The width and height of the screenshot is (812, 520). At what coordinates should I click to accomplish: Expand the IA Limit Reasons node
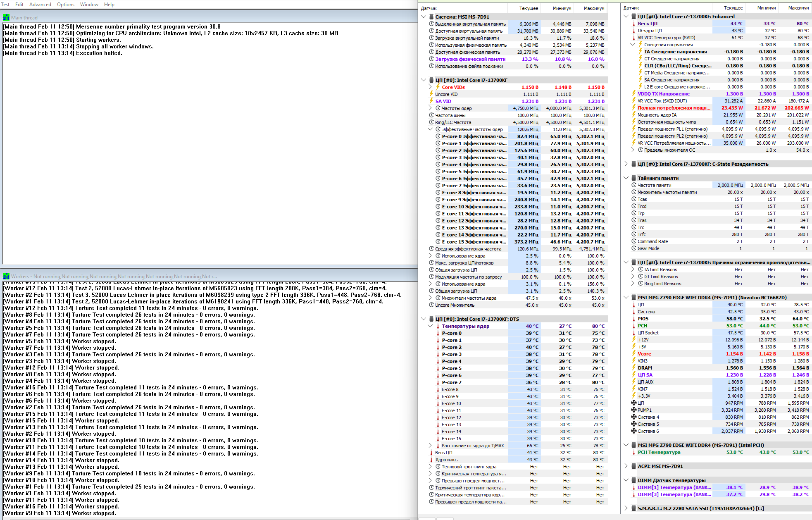pos(633,270)
